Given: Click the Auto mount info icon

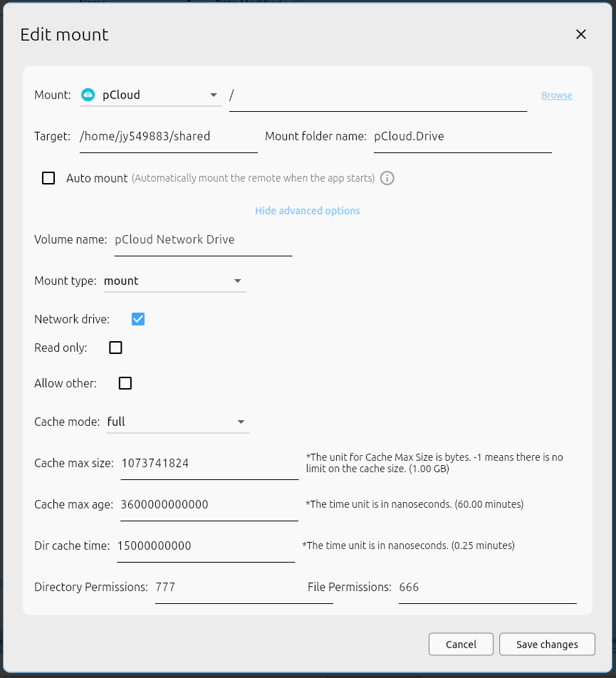Looking at the screenshot, I should coord(387,178).
